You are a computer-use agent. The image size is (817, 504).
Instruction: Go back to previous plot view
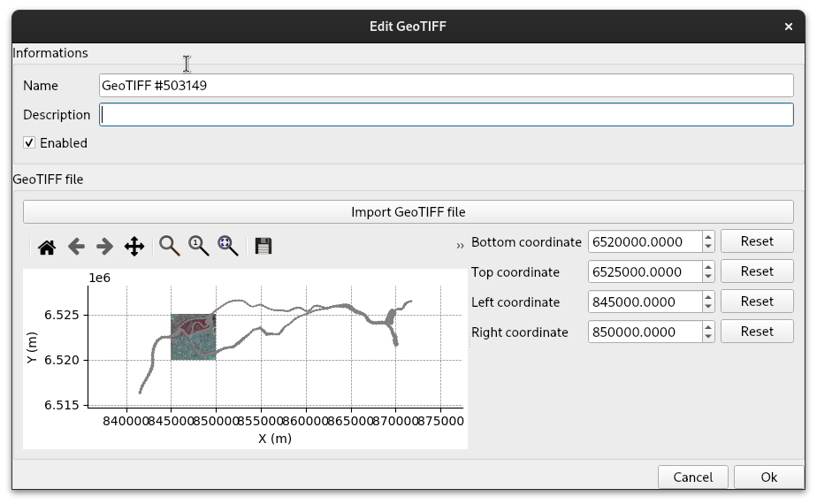[76, 247]
